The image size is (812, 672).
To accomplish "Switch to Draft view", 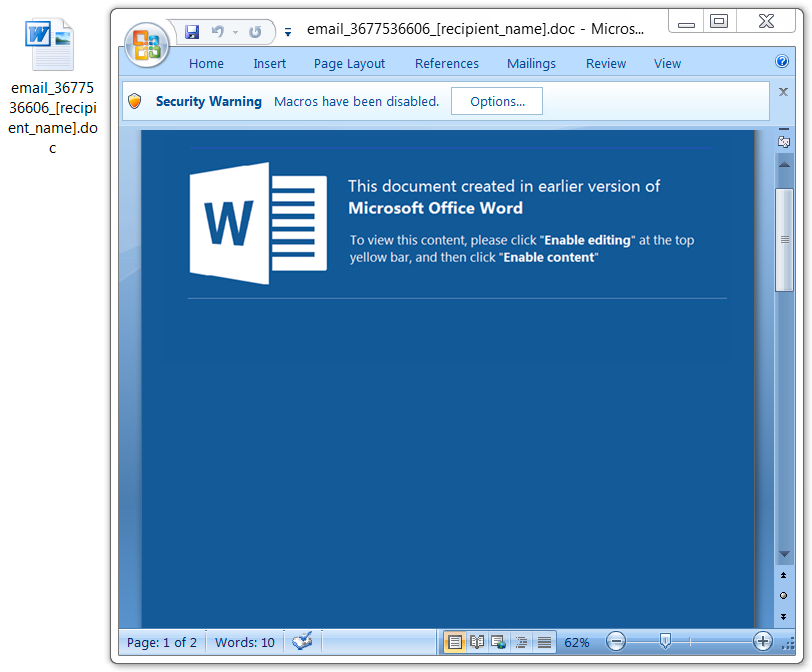I will click(x=544, y=642).
